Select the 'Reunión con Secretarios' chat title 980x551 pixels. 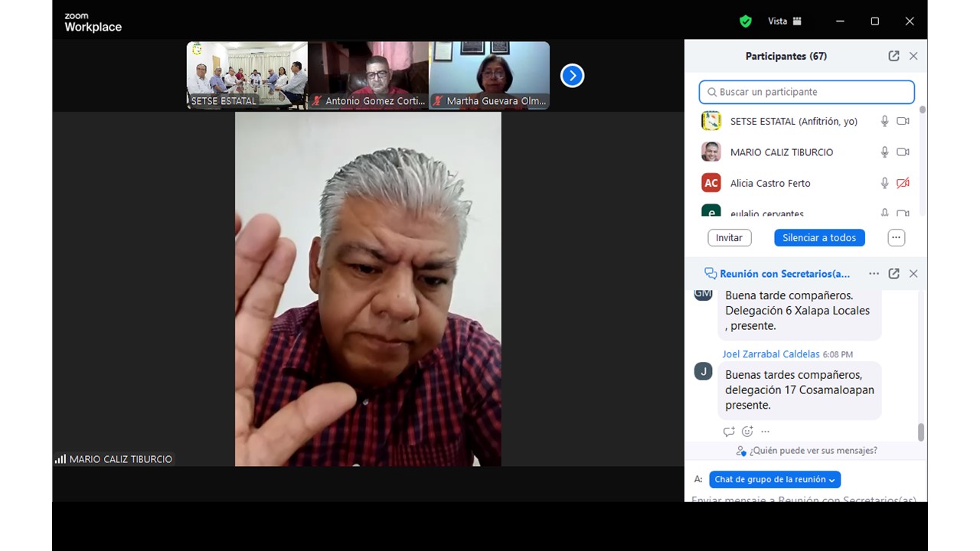tap(784, 274)
